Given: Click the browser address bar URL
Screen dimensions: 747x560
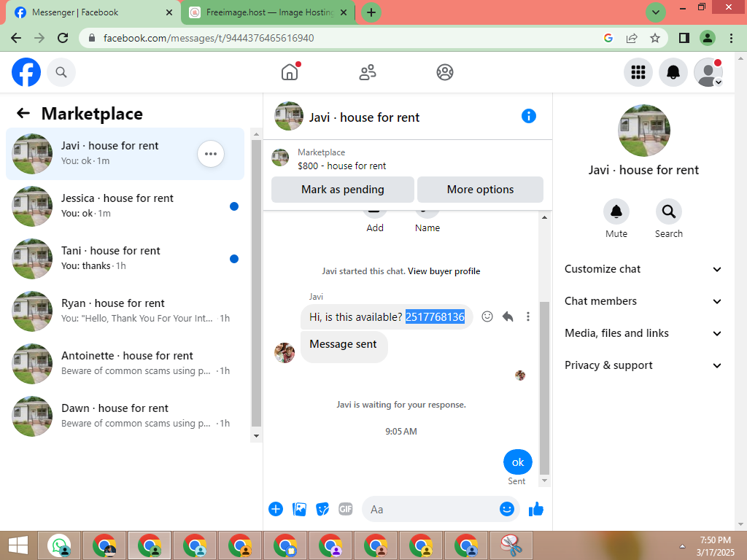Looking at the screenshot, I should (x=209, y=38).
